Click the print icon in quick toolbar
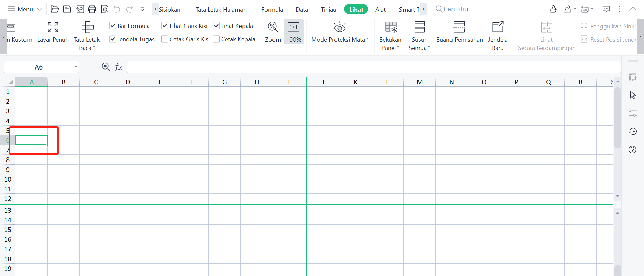The image size is (644, 276). click(x=92, y=9)
